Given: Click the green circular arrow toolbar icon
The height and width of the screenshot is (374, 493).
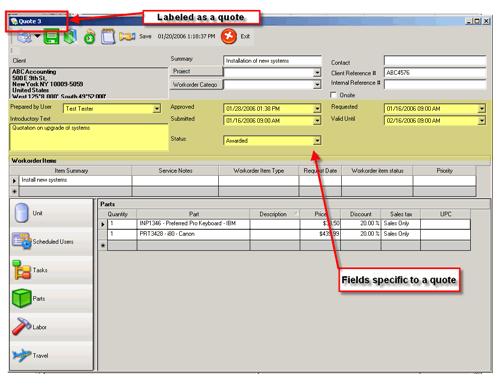Looking at the screenshot, I should click(89, 36).
